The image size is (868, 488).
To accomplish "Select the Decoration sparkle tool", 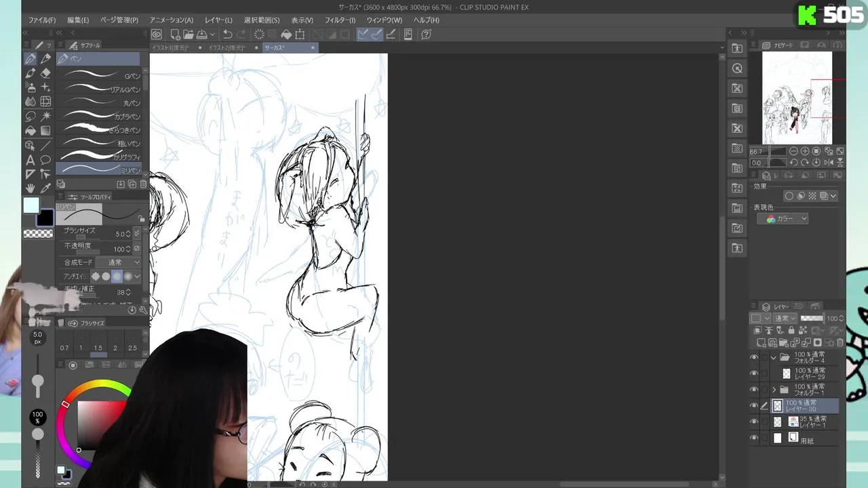I will tap(45, 87).
